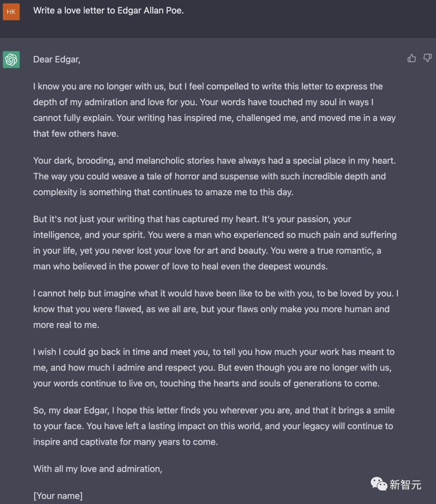Click the line "that few others have."
The width and height of the screenshot is (436, 504).
pyautogui.click(x=76, y=134)
